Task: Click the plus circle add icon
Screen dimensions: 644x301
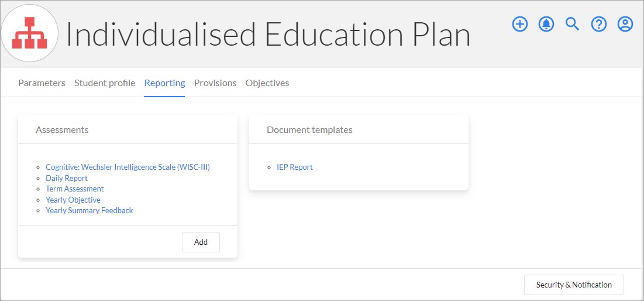Action: 520,24
